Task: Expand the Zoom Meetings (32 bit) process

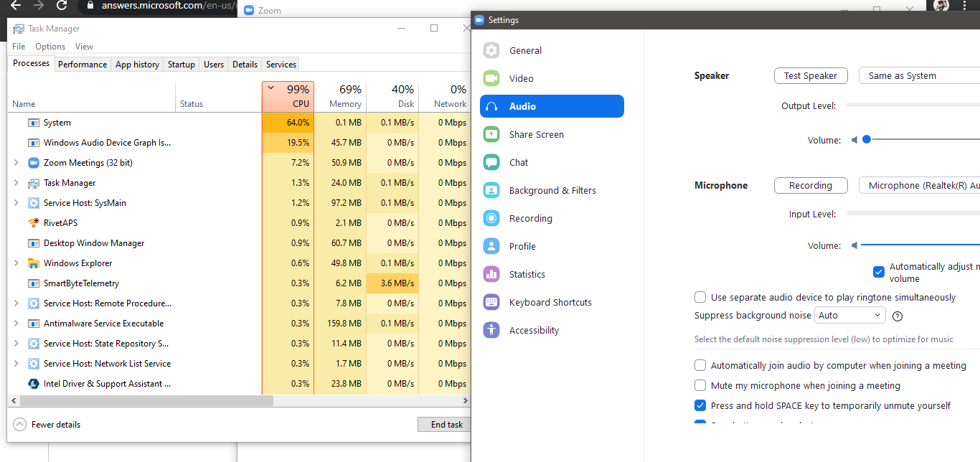Action: pos(17,163)
